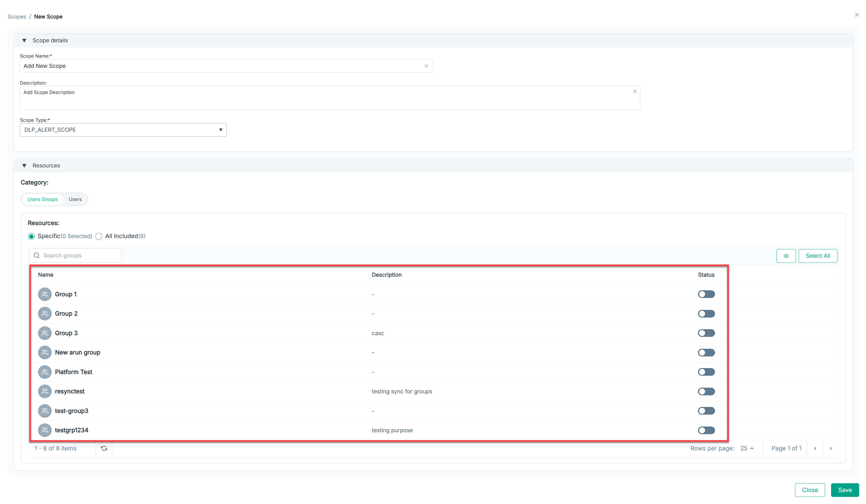
Task: Toggle status for Platform Test group
Action: coord(706,372)
